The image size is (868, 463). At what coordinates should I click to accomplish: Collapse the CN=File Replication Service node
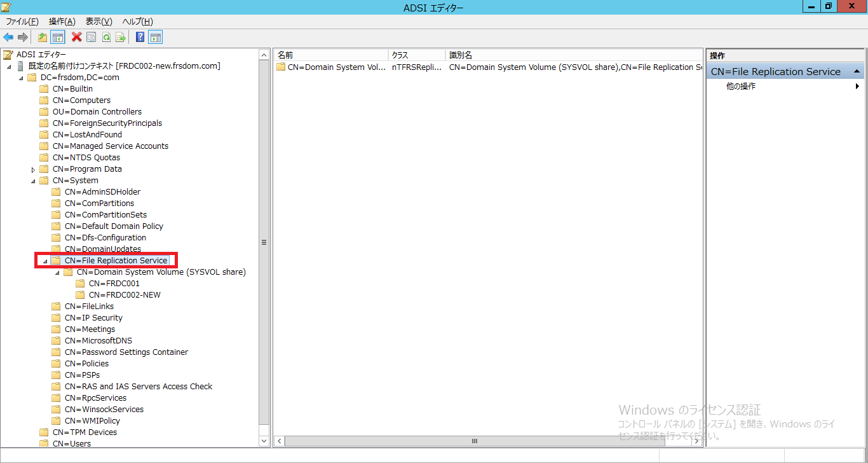(43, 260)
